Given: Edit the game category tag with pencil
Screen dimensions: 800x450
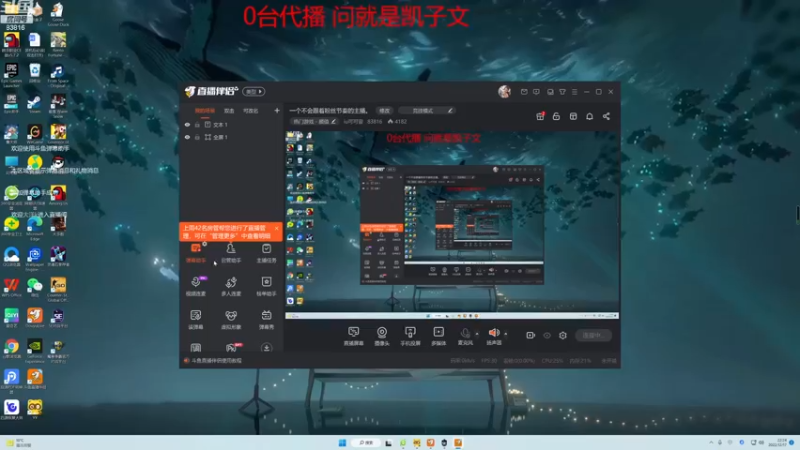Looking at the screenshot, I should [x=314, y=121].
